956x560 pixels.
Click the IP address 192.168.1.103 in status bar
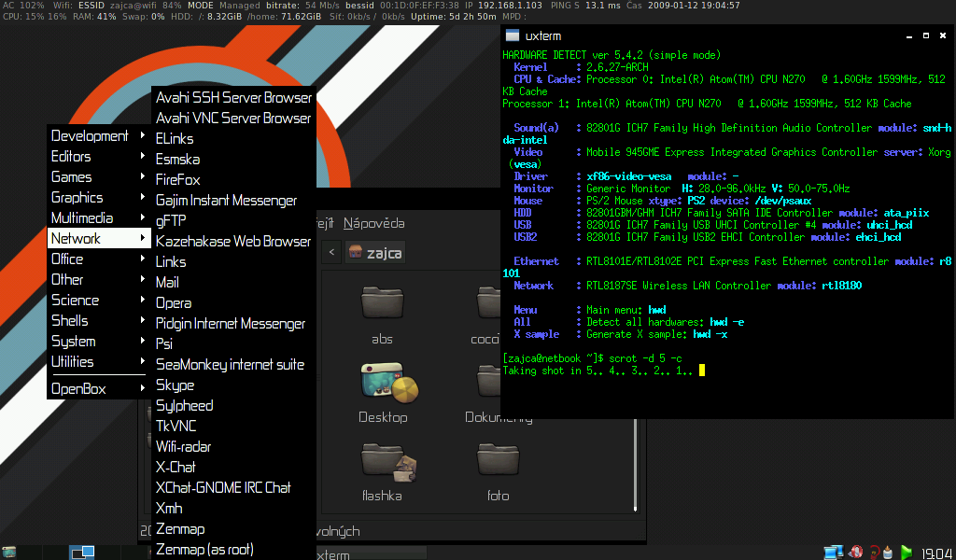tap(509, 6)
